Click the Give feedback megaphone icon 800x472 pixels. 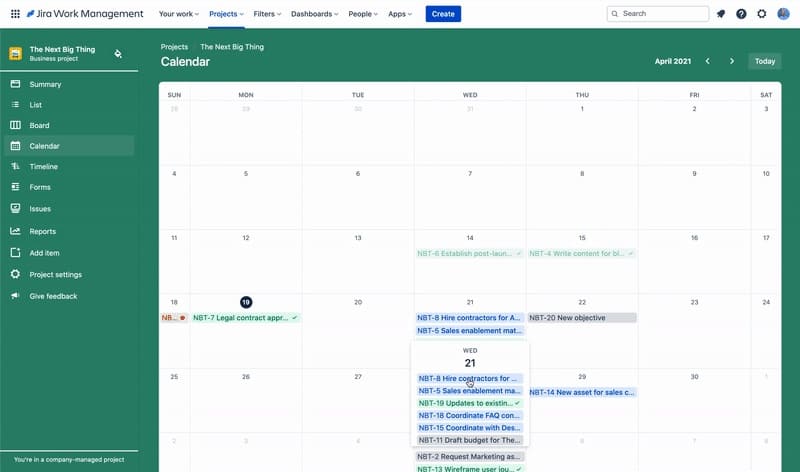(x=15, y=295)
